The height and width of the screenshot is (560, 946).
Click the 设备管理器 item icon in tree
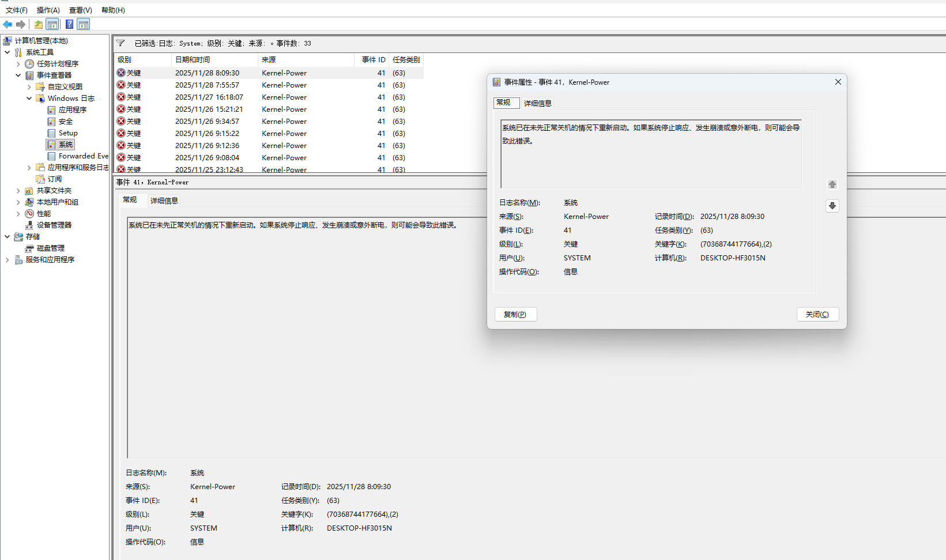(x=29, y=225)
